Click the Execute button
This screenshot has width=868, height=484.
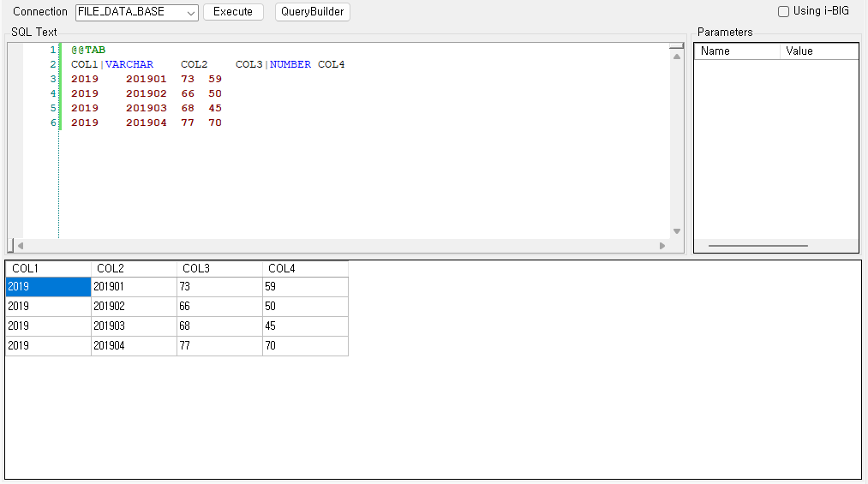point(233,12)
